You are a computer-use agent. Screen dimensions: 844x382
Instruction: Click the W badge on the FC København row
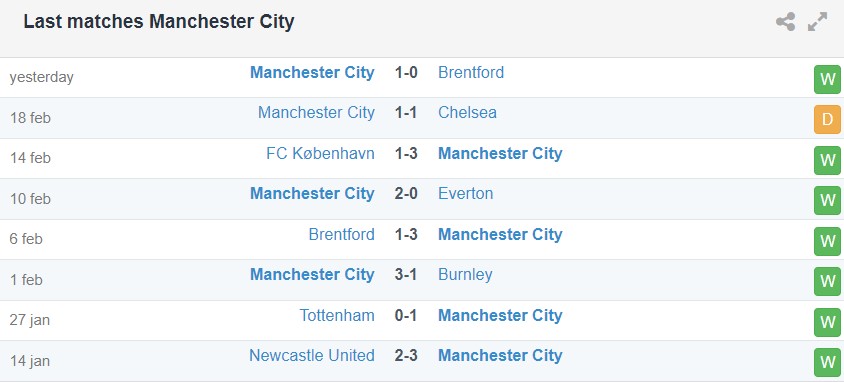point(827,160)
